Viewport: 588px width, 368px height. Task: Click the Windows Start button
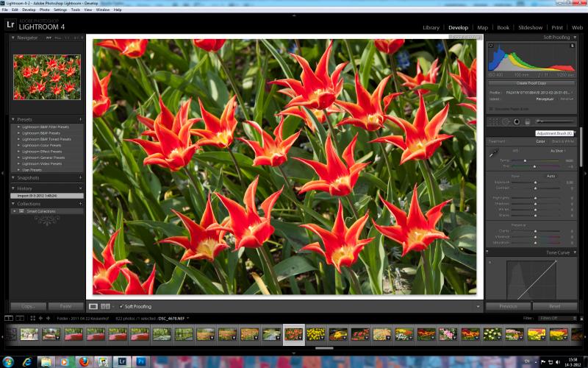(8, 361)
